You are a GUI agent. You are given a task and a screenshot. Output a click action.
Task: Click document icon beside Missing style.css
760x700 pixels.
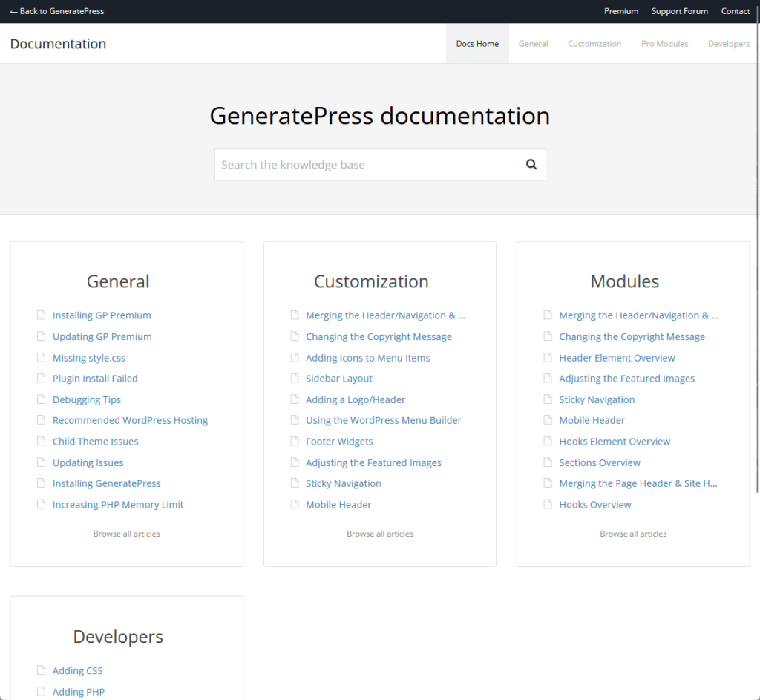coord(42,358)
